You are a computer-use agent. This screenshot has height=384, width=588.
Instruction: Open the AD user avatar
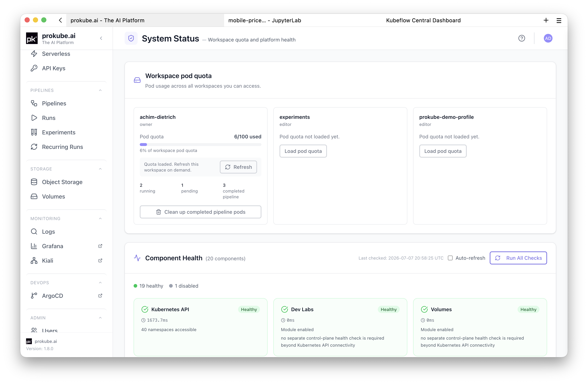[x=548, y=38]
